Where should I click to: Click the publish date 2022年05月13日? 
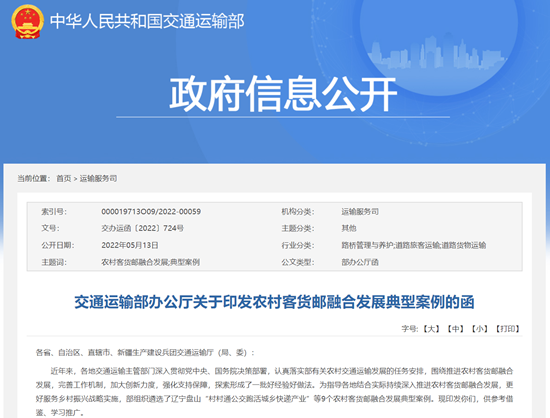click(130, 245)
